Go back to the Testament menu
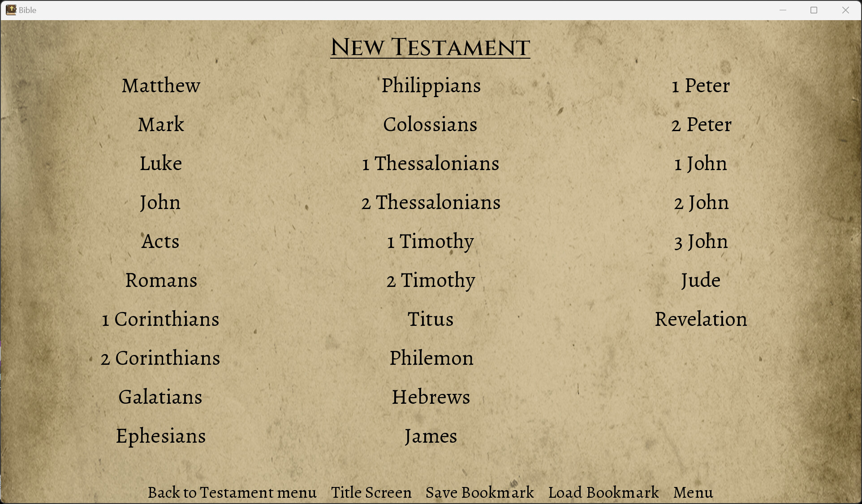This screenshot has width=862, height=504. 232,492
